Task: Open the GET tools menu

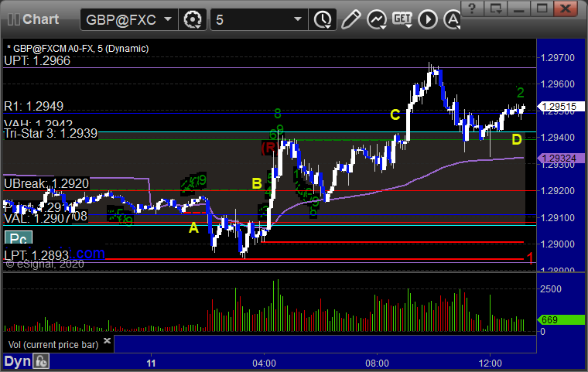Action: [402, 19]
